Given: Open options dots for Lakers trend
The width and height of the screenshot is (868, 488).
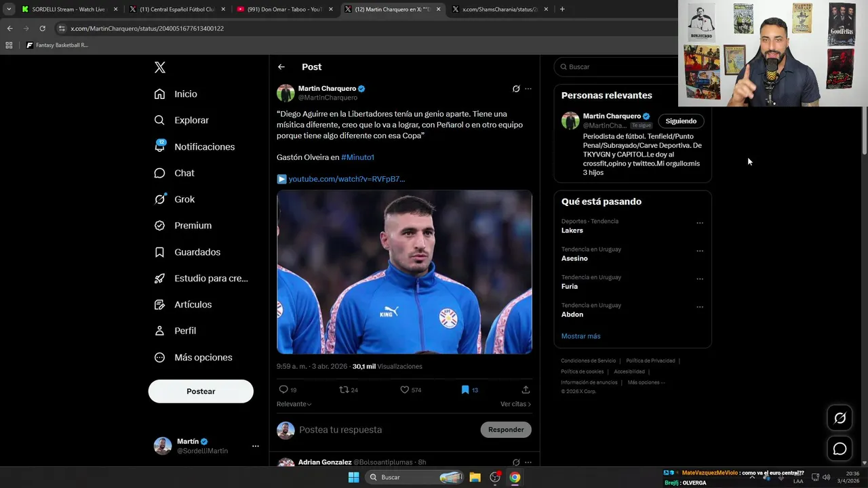Looking at the screenshot, I should [x=700, y=223].
